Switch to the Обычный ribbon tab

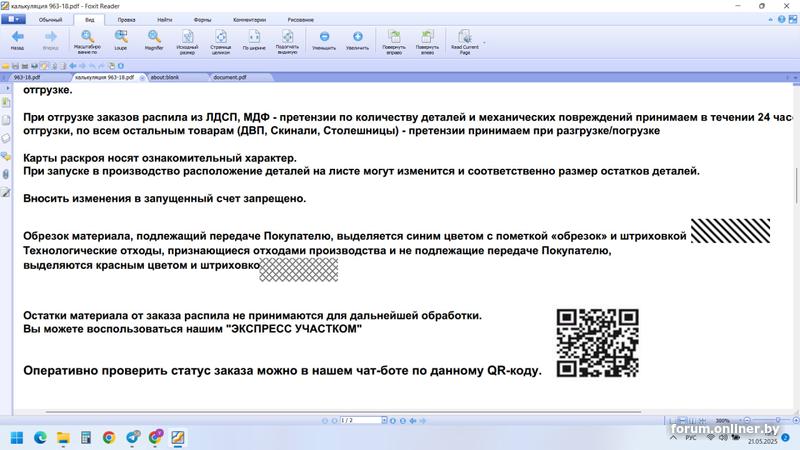coord(50,20)
